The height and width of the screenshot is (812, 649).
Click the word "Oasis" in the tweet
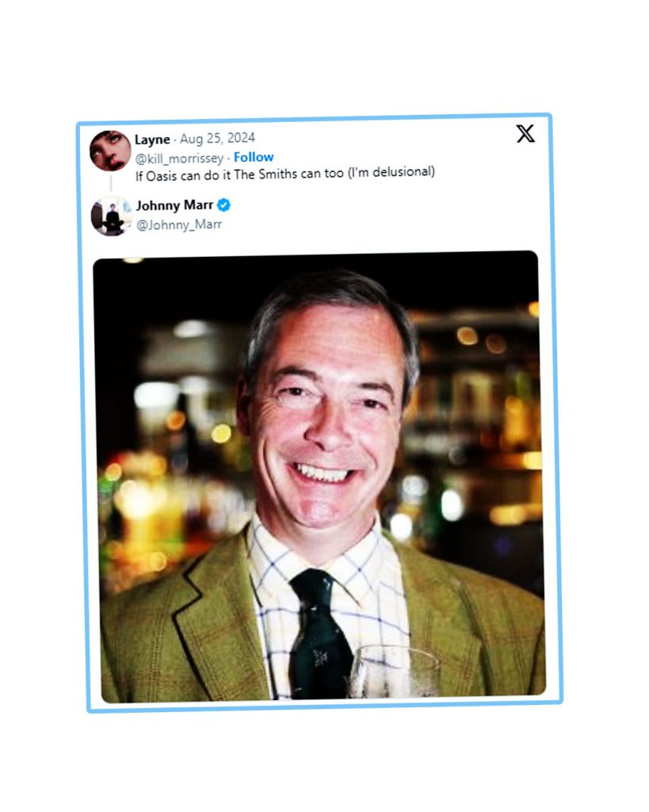pos(163,172)
